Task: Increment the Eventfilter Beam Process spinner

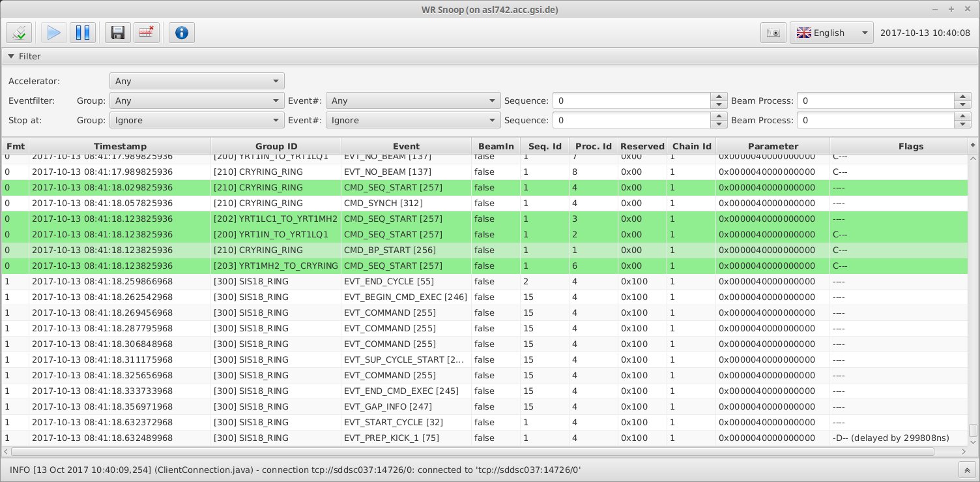Action: tap(963, 97)
